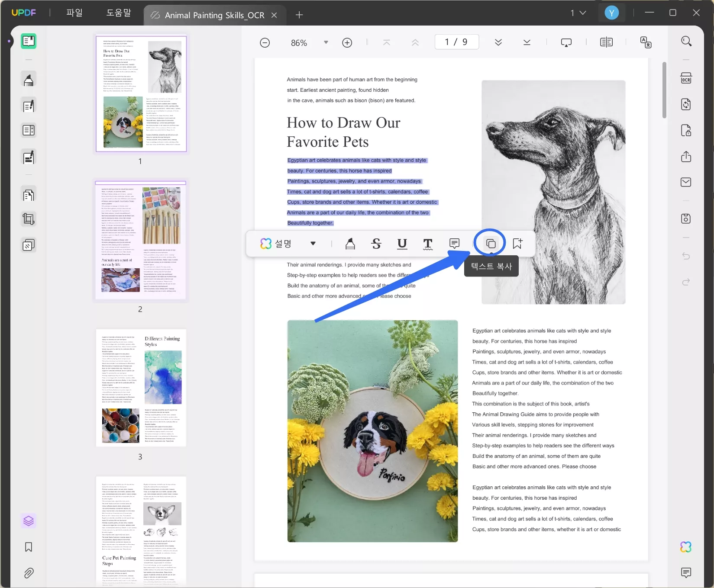Run OCR recognition from right sidebar

686,78
